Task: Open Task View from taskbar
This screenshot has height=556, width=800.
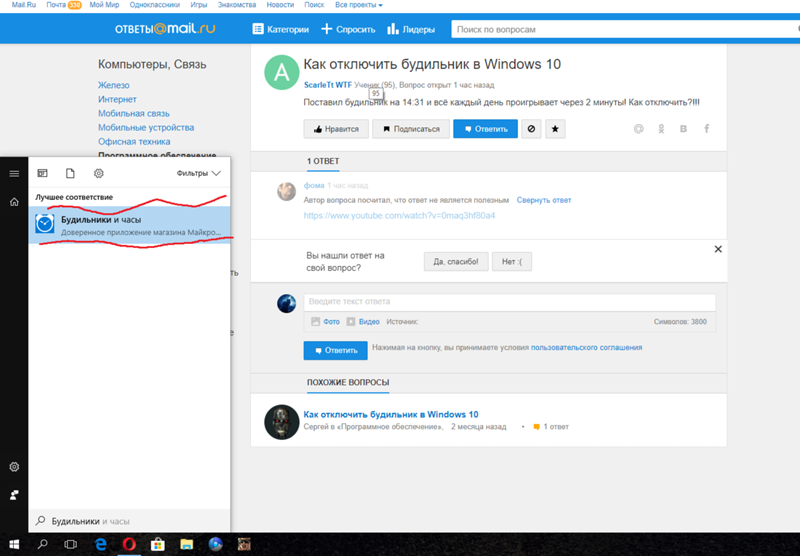Action: (70, 544)
